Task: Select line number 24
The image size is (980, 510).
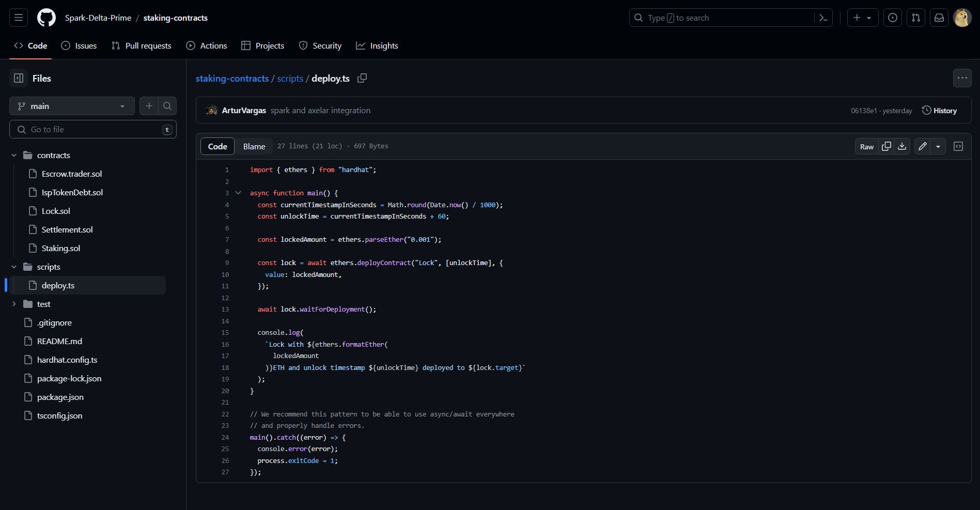Action: click(225, 437)
